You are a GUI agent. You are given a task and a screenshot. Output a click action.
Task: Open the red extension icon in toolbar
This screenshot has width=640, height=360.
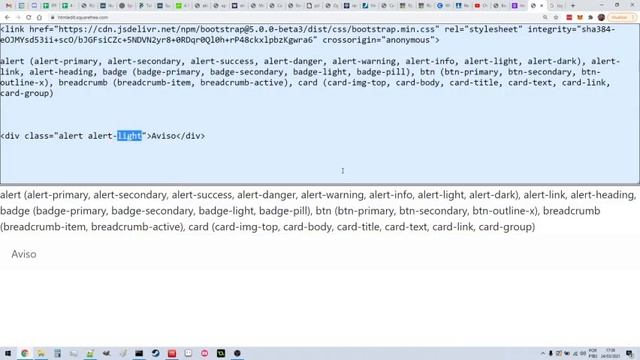569,18
